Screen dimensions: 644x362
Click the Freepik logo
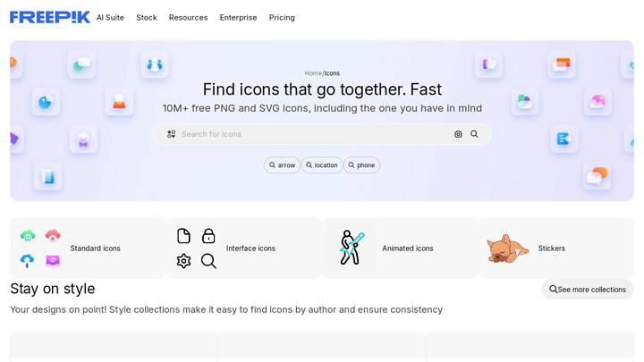pyautogui.click(x=49, y=17)
